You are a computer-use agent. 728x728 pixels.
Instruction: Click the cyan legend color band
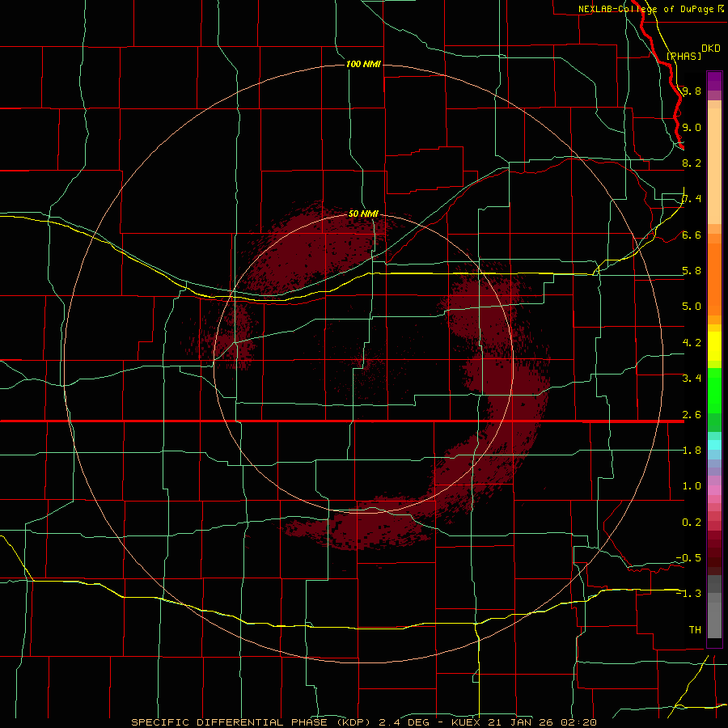point(714,445)
